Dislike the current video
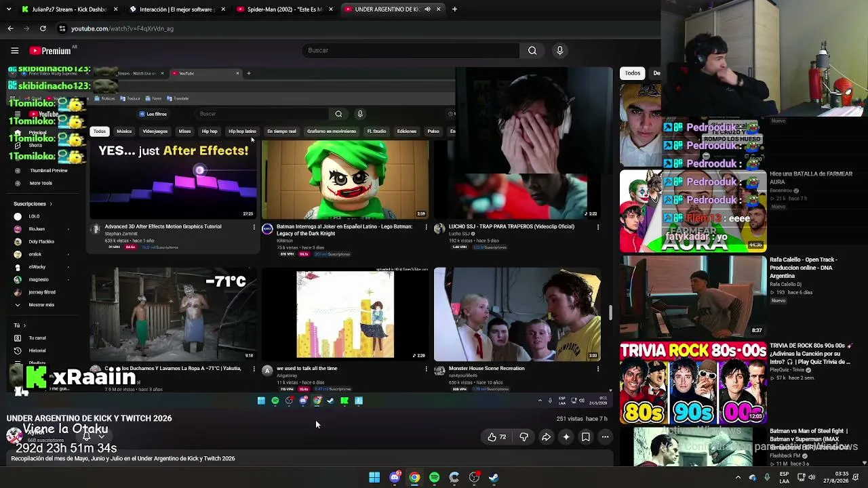The height and width of the screenshot is (488, 868). [x=524, y=437]
